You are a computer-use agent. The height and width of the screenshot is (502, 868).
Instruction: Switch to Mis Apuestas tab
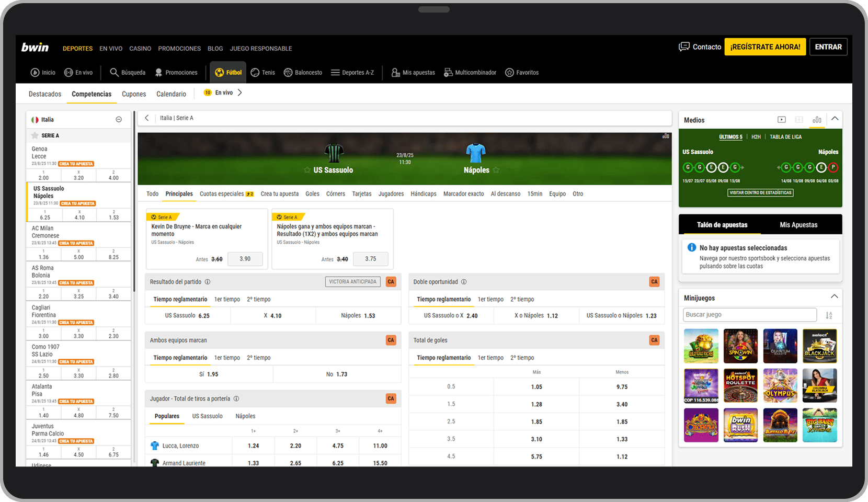[x=798, y=225]
